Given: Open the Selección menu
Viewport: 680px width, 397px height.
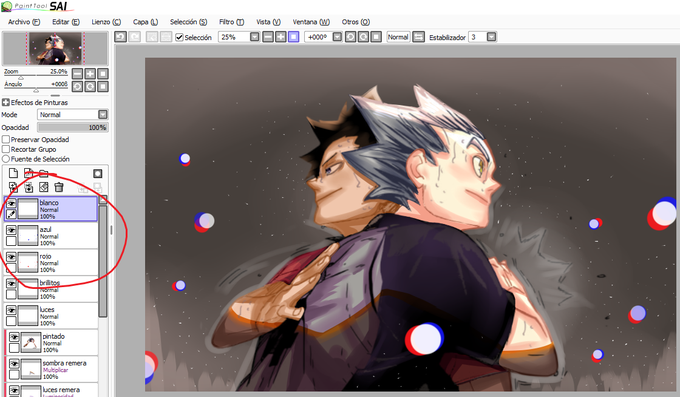Looking at the screenshot, I should coord(189,22).
